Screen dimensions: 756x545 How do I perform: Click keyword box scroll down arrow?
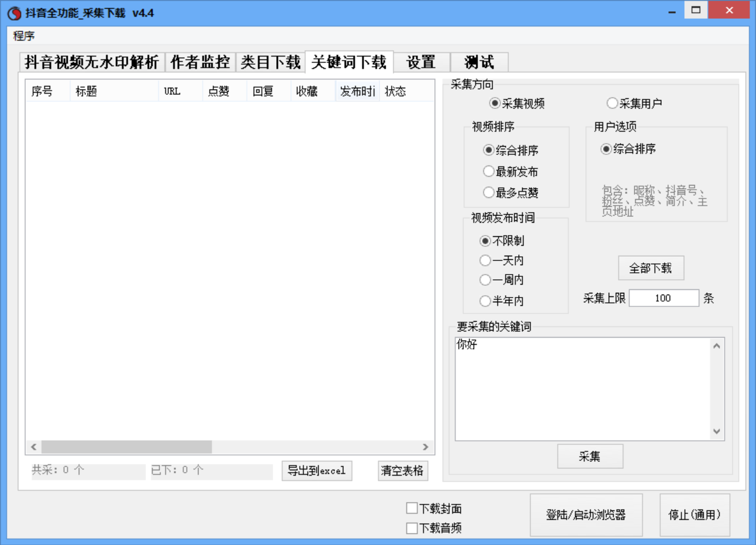717,432
